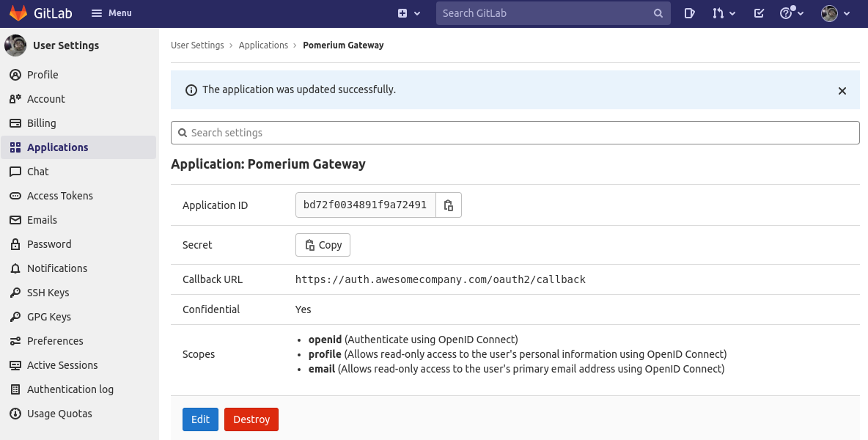Click the callback URL text
This screenshot has width=868, height=440.
coord(440,279)
